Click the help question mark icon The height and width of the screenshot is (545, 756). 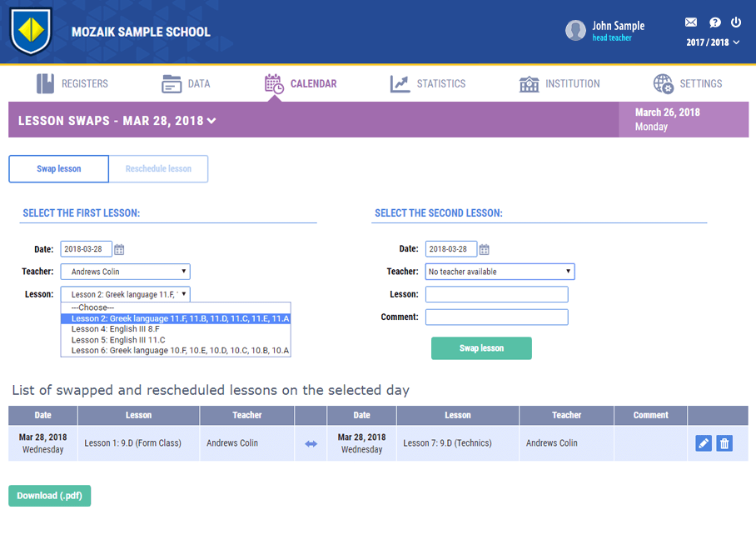click(714, 22)
